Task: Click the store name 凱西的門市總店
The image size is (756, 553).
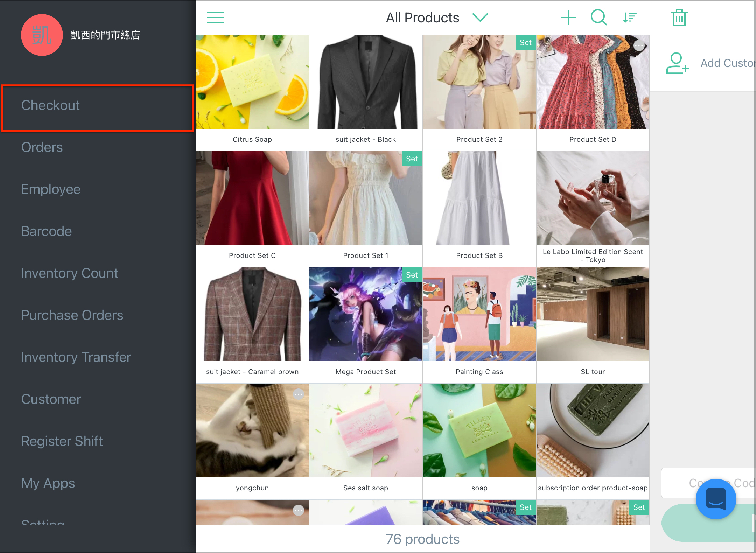Action: click(105, 35)
